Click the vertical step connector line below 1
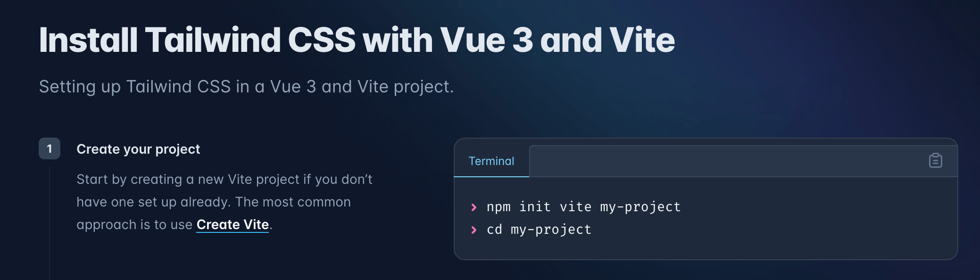980x280 pixels. [50, 222]
